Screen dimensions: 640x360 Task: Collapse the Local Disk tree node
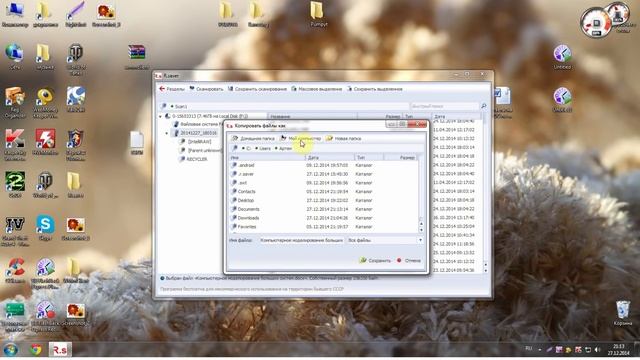(160, 116)
